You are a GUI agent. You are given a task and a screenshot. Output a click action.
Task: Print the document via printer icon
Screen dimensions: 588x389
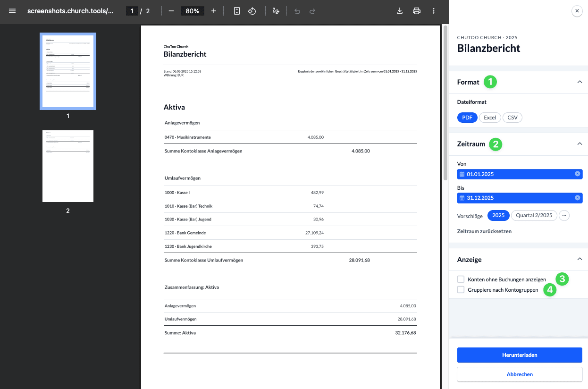tap(417, 11)
